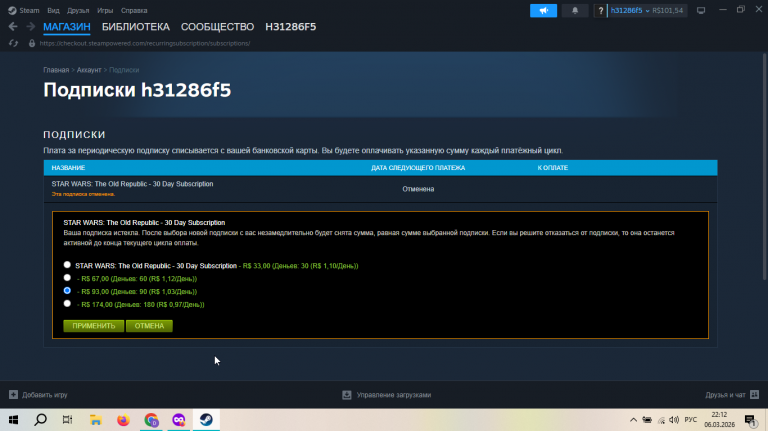The width and height of the screenshot is (768, 431).
Task: Select the 60 day R$ 67,00 option
Action: pyautogui.click(x=67, y=277)
